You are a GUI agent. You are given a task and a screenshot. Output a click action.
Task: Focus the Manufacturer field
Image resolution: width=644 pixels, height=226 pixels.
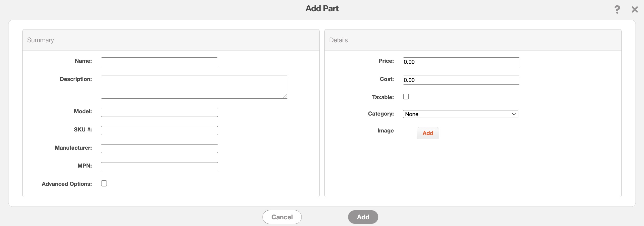[x=159, y=149]
